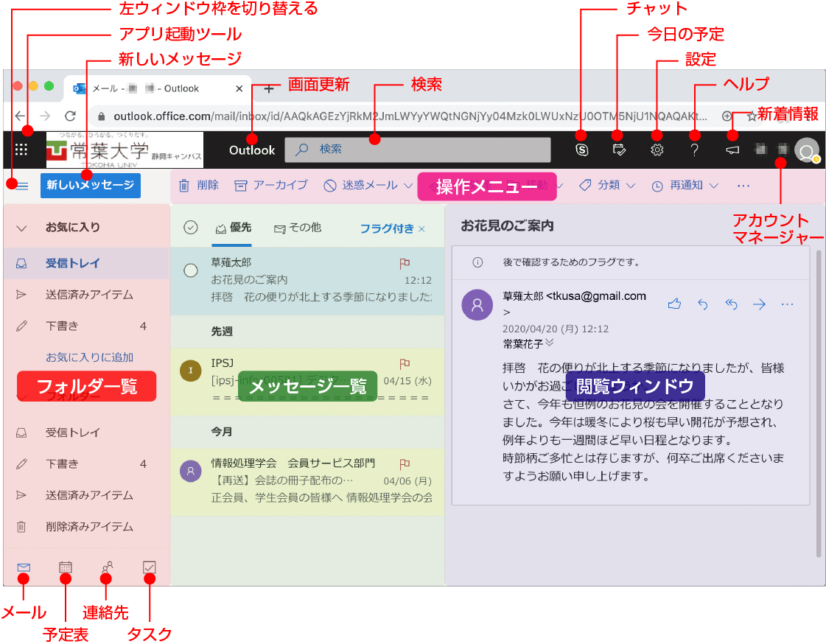Switch to the その他 tab
Image resolution: width=826 pixels, height=644 pixels.
pyautogui.click(x=298, y=228)
